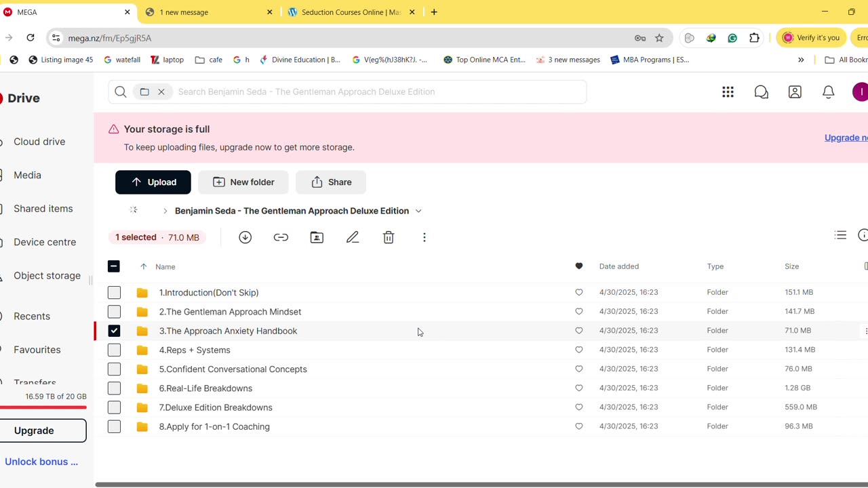Open the three-dot more menu in the selection toolbar
Screen dimensions: 868x488
click(425, 237)
